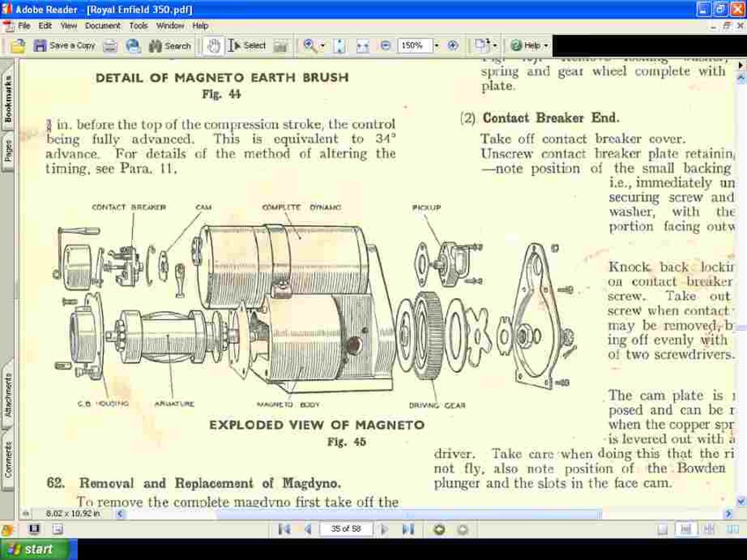
Task: Click the 'COMPLETE DYNAMO' diagram label
Action: (x=302, y=207)
